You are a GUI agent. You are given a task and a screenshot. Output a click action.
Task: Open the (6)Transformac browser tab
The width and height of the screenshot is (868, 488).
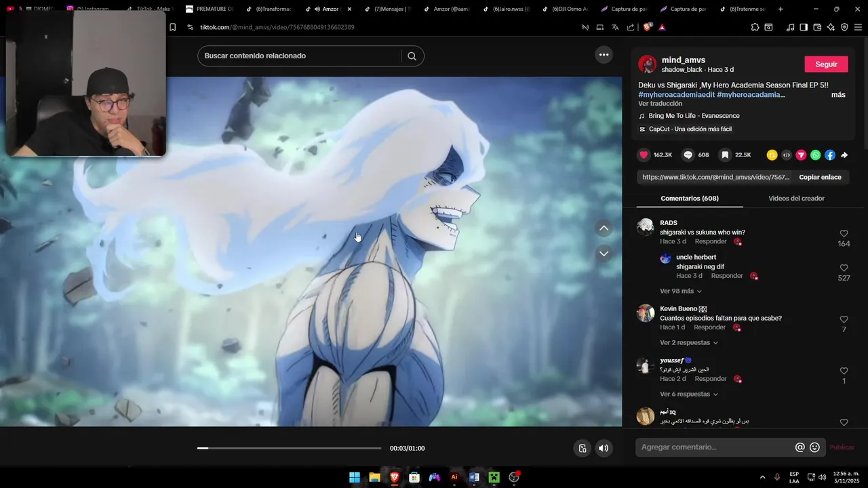(x=269, y=9)
